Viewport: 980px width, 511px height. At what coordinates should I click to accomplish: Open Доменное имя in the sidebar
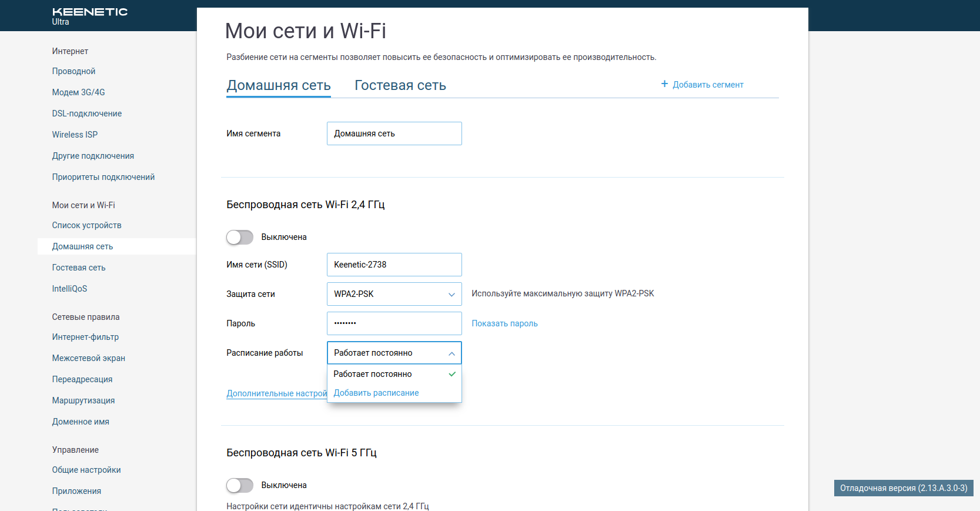(x=81, y=422)
